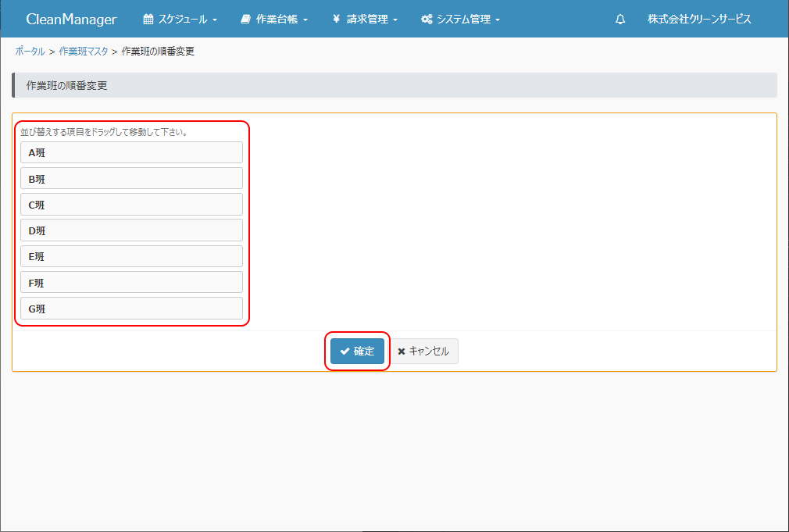The height and width of the screenshot is (532, 789).
Task: Click the 作業班の順番変更 section heading
Action: pyautogui.click(x=67, y=86)
